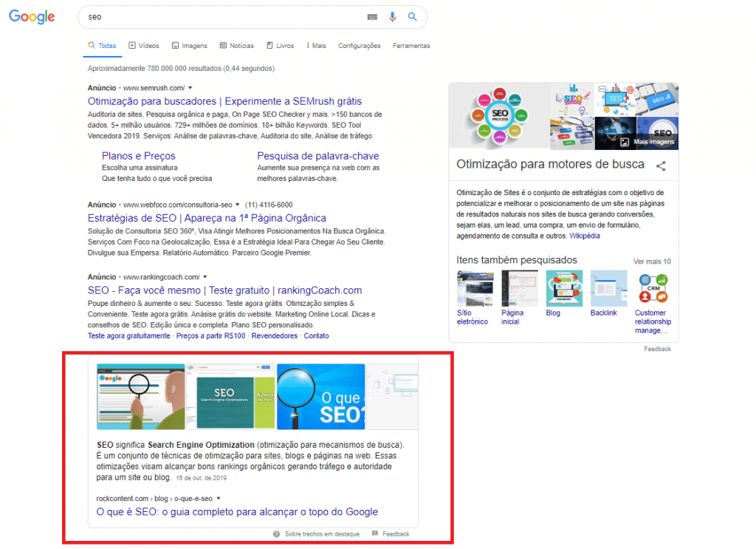Screen dimensions: 756x549
Task: Open the Notícias tab
Action: pos(237,46)
